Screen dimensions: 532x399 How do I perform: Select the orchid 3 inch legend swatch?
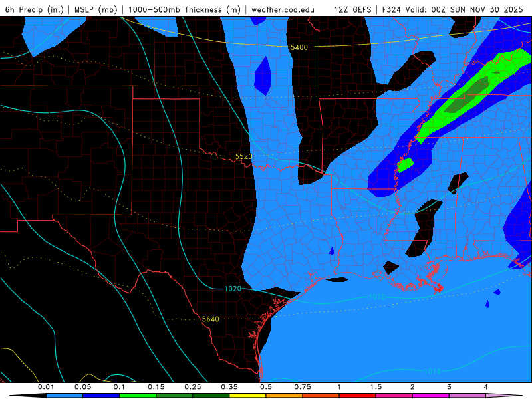point(467,396)
